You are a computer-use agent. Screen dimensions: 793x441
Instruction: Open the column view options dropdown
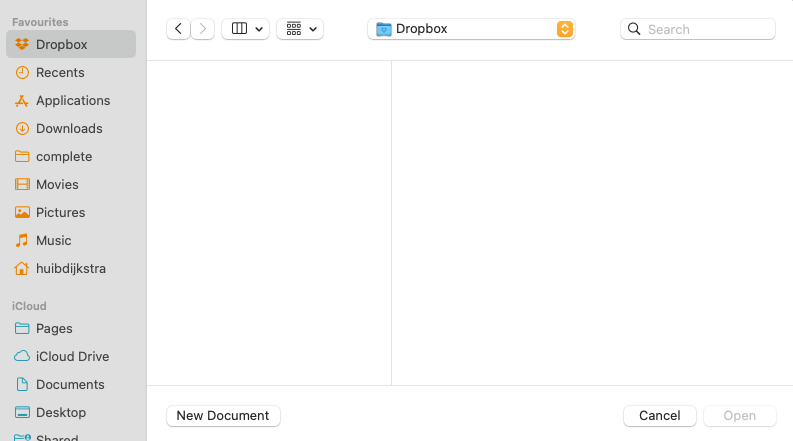pos(245,29)
